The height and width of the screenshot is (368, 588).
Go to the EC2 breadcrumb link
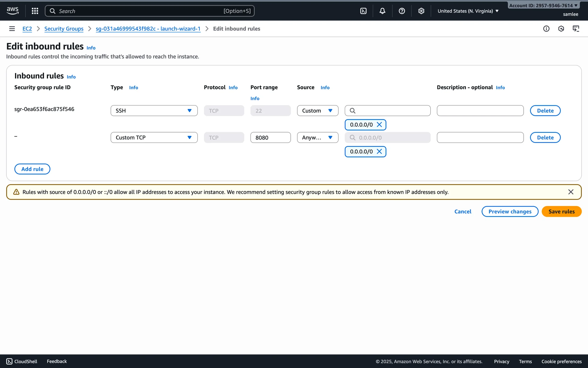click(27, 29)
